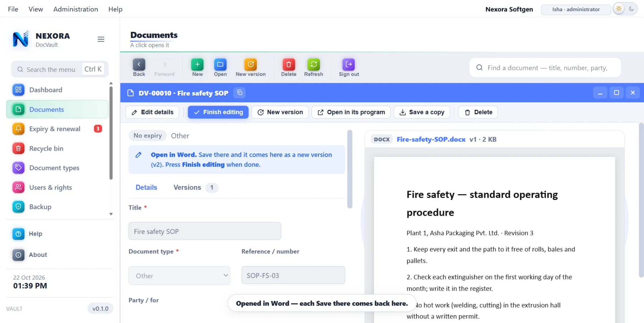This screenshot has height=323, width=644.
Task: Select the Details tab
Action: (x=146, y=187)
